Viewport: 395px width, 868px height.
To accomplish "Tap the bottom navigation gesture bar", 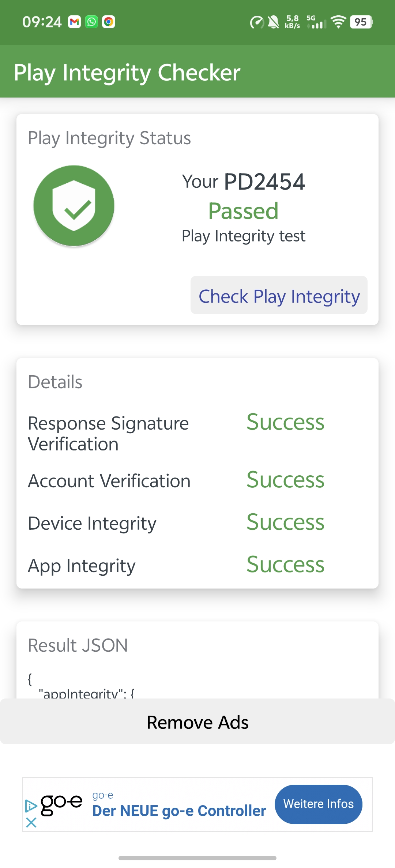I will (197, 858).
